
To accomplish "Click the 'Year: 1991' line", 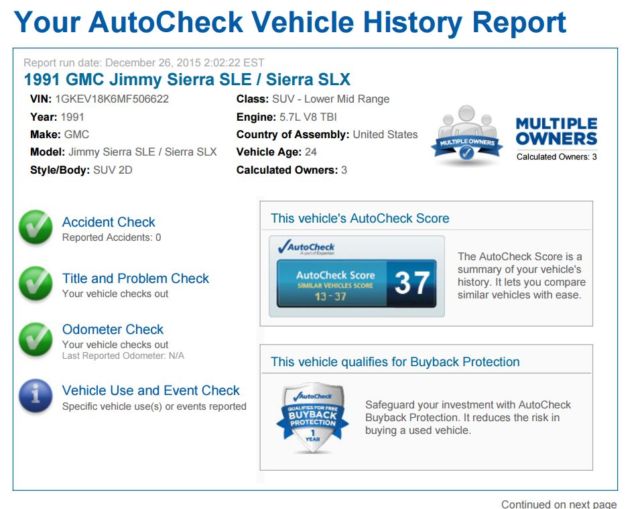I will point(57,117).
